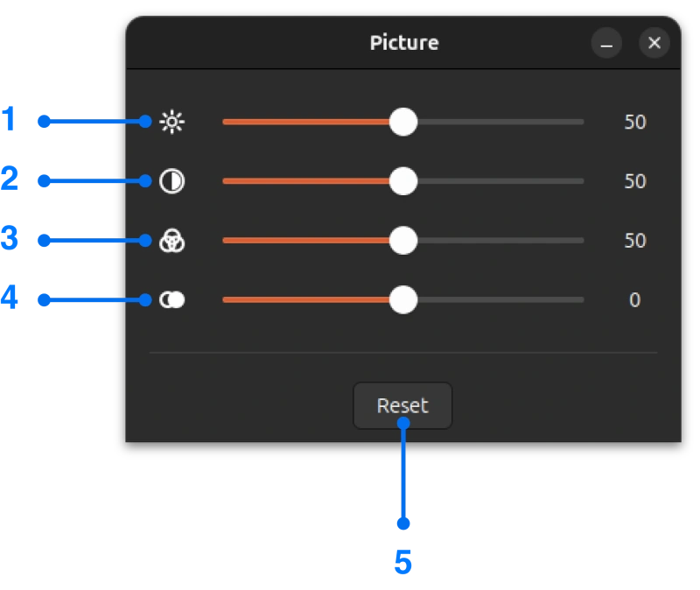
Task: Click the Picture window title
Action: [x=403, y=42]
